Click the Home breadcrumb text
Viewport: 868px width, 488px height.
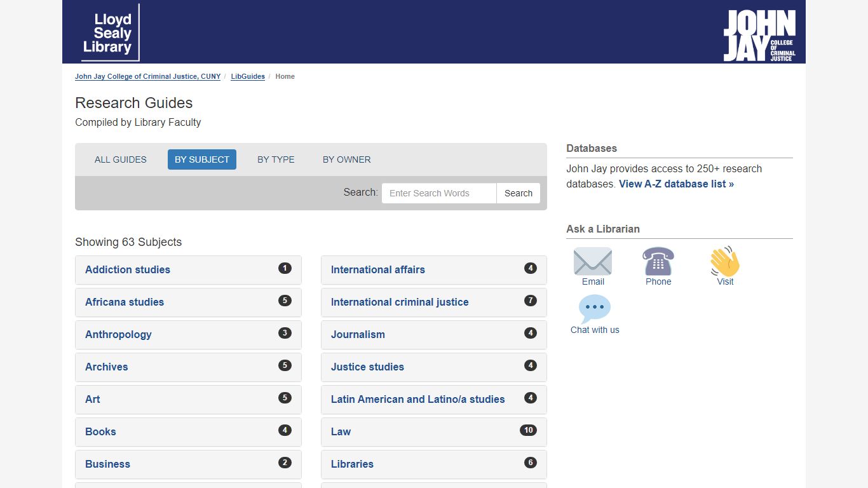tap(285, 76)
